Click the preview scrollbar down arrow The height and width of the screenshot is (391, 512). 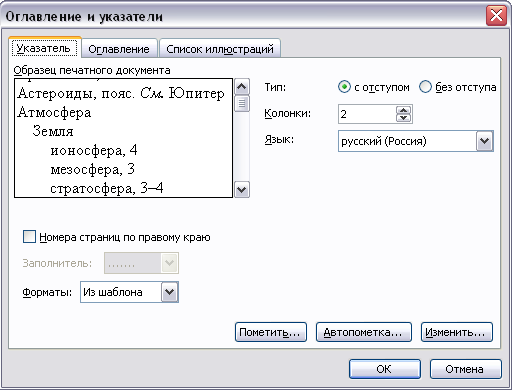click(x=242, y=190)
